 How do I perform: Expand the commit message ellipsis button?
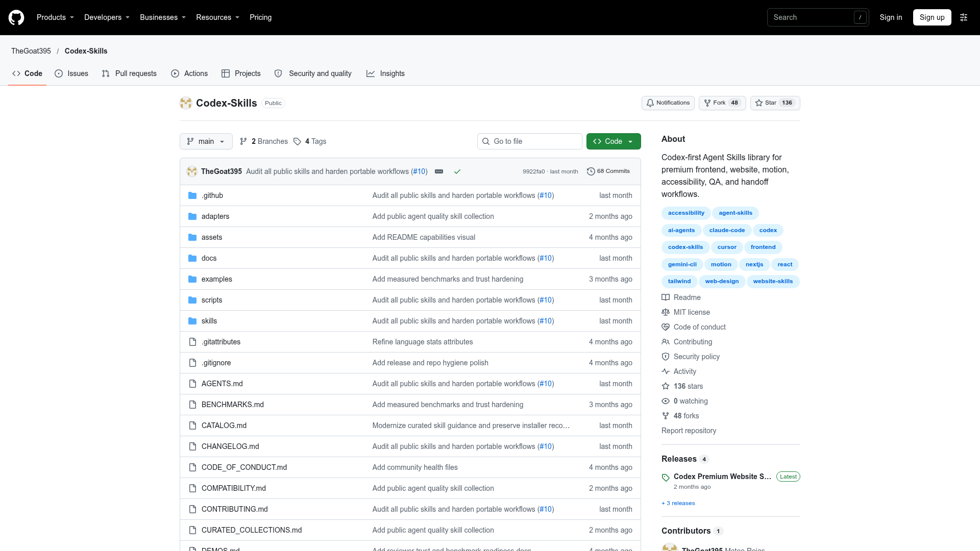[x=439, y=171]
